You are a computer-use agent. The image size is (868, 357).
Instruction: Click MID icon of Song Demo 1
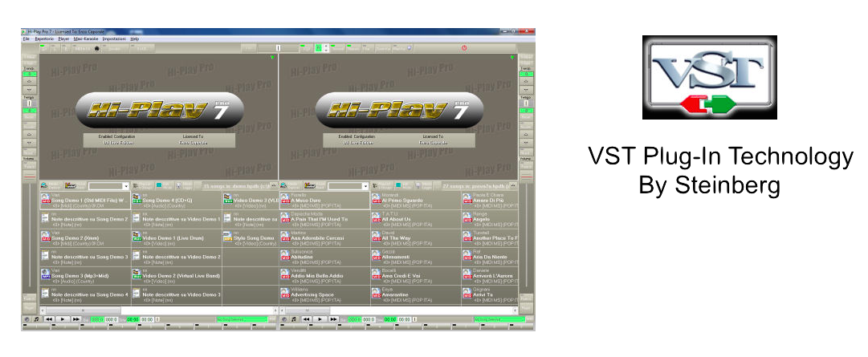[x=46, y=199]
